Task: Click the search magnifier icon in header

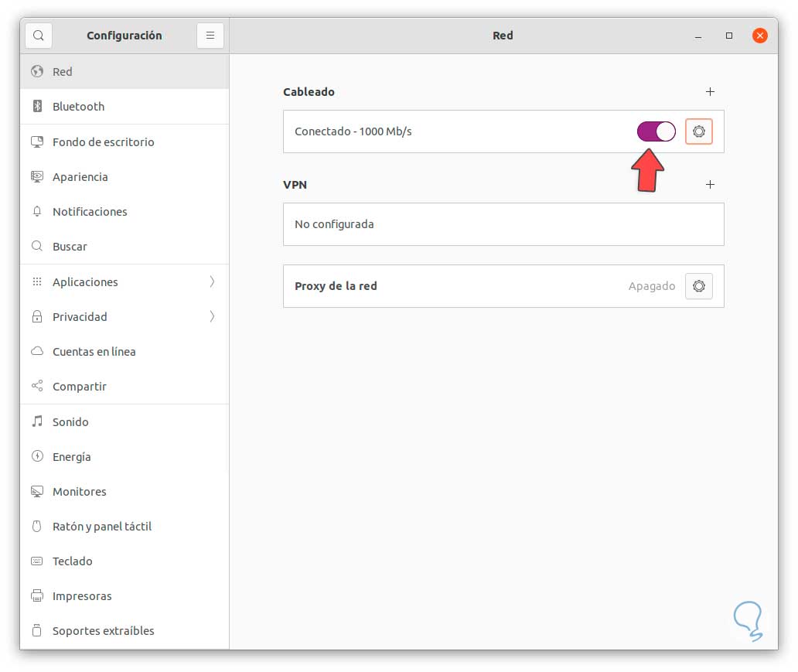Action: click(39, 36)
